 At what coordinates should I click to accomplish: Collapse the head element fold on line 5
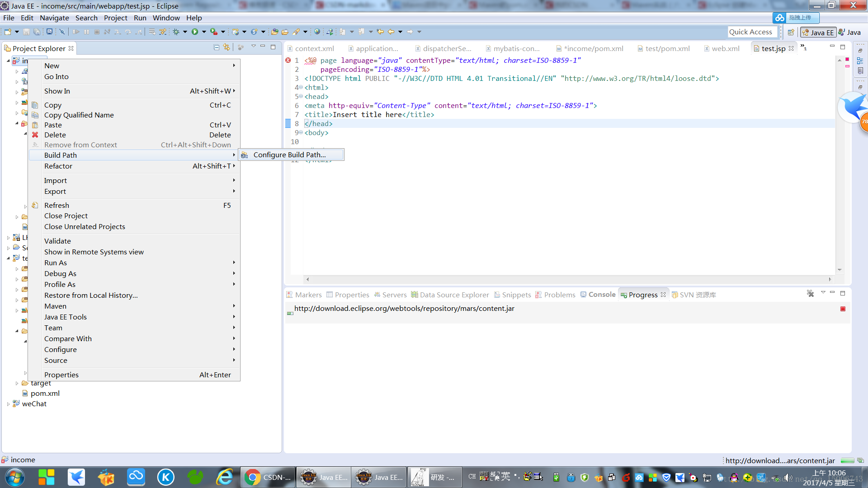pyautogui.click(x=301, y=96)
